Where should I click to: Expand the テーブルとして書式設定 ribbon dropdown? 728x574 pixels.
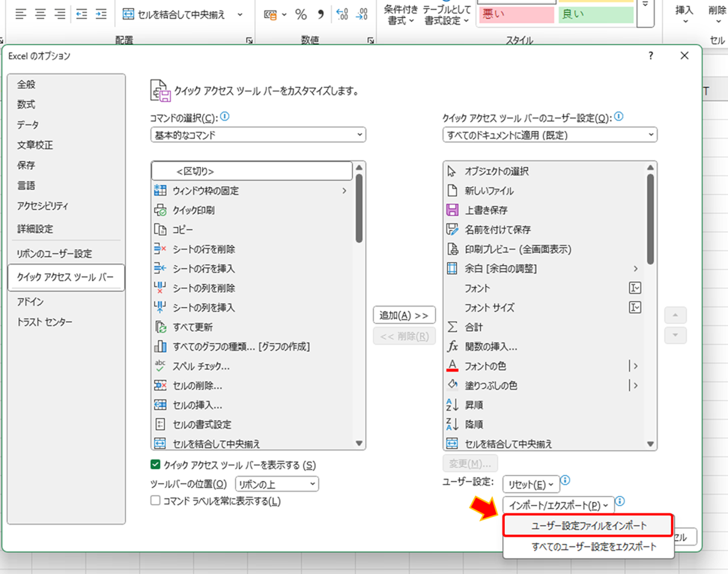coord(446,15)
